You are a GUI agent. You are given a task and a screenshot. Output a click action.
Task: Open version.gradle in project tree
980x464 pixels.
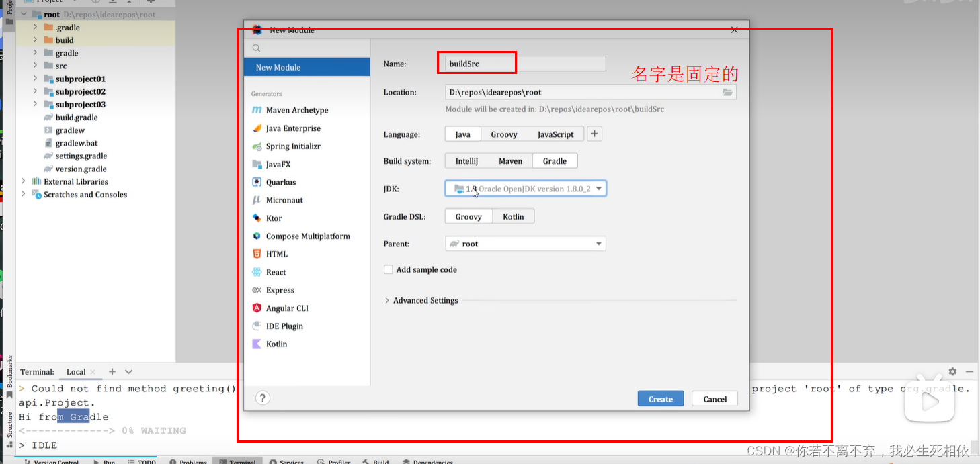pos(75,169)
